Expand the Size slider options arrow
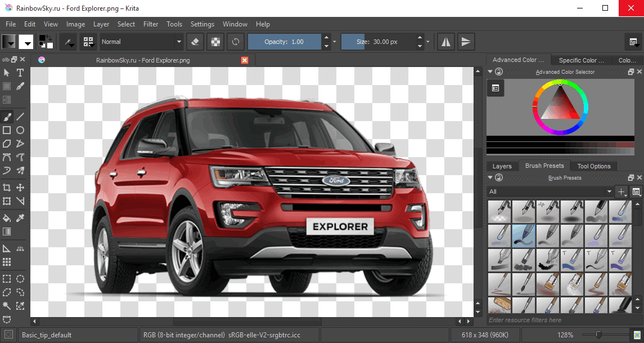Viewport: 644px width, 343px height. tap(427, 42)
